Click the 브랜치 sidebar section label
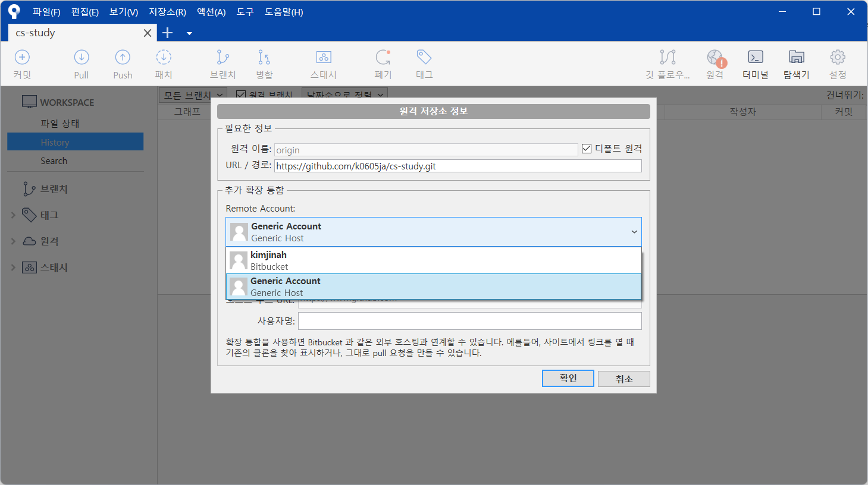Viewport: 868px width, 485px height. coord(54,189)
